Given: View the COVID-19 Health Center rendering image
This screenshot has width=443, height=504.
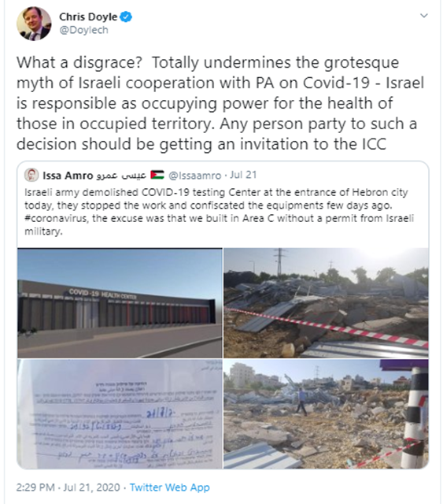Looking at the screenshot, I should point(120,303).
